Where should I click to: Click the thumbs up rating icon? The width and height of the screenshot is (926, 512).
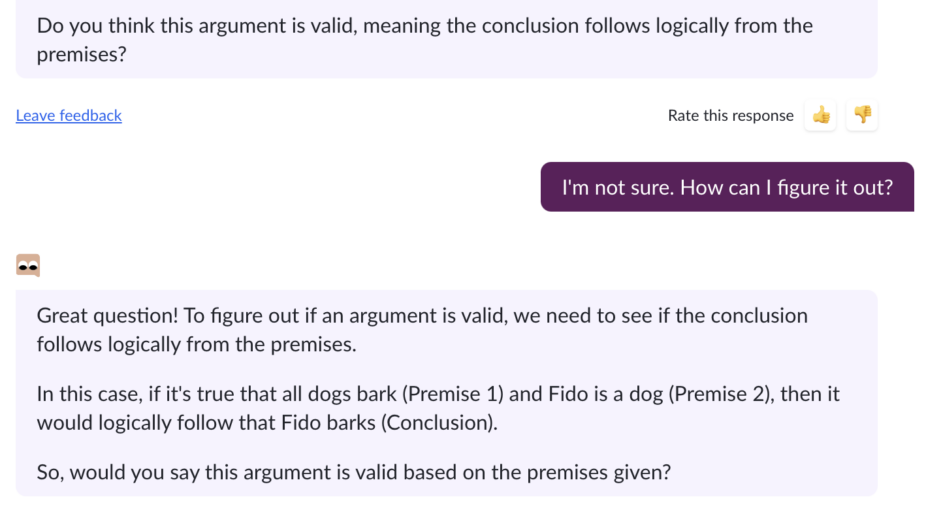(821, 115)
